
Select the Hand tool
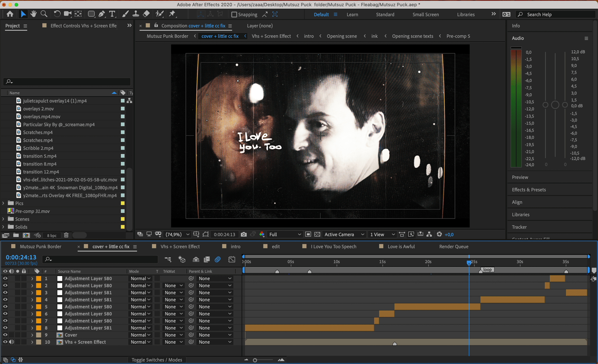click(x=33, y=14)
